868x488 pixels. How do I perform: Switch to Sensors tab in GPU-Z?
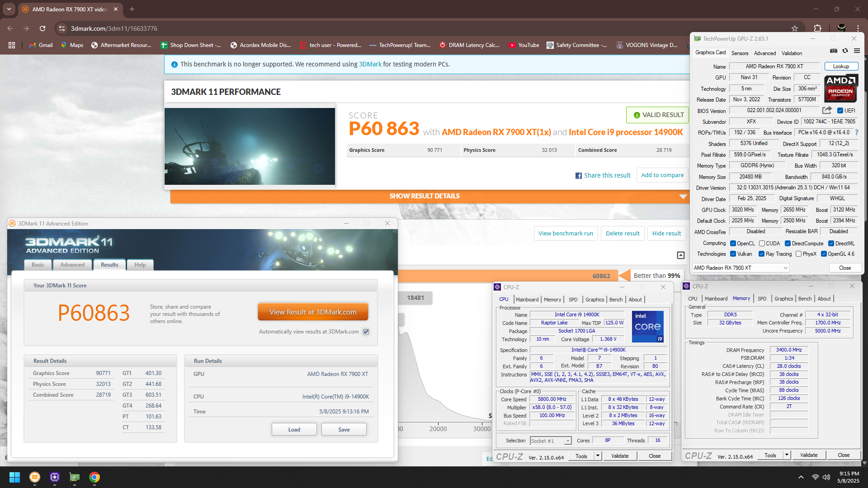tap(740, 53)
